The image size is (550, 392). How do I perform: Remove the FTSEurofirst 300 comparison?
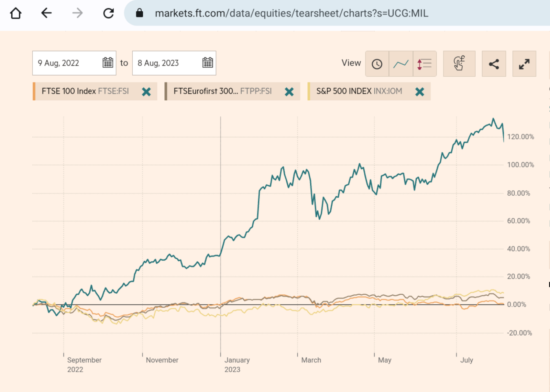click(289, 91)
